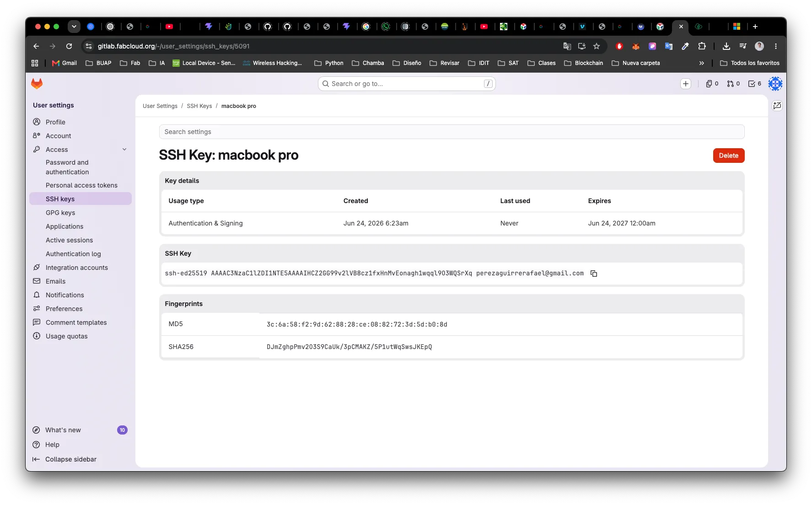The width and height of the screenshot is (812, 505).
Task: Open the Python bookmarks folder
Action: pos(329,63)
